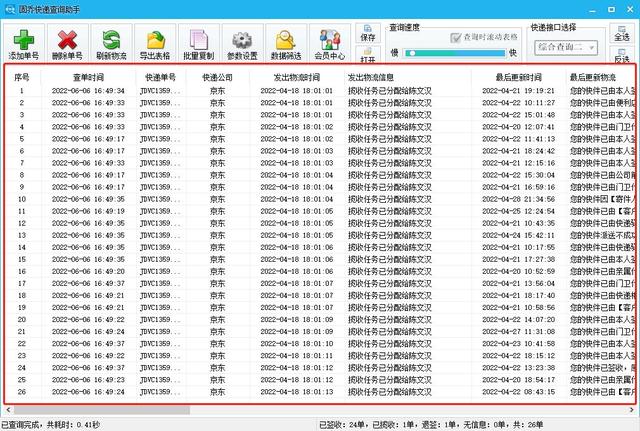The width and height of the screenshot is (640, 431).
Task: Click horizontal scrollbar left arrow
Action: point(8,409)
